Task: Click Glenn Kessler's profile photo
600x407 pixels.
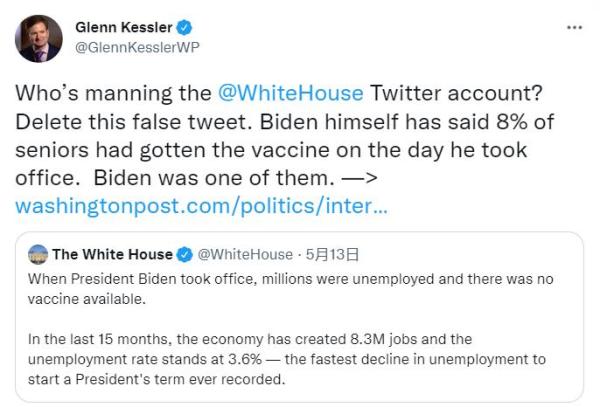Action: pos(39,39)
